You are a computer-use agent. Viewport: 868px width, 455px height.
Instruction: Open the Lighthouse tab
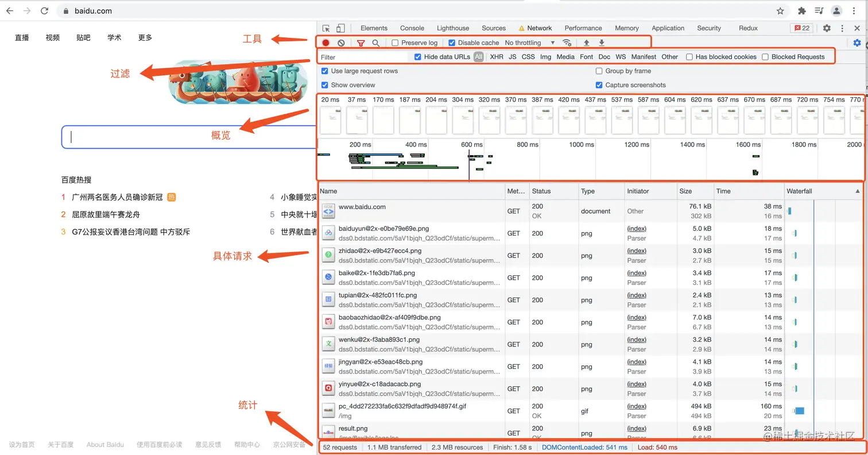(x=453, y=28)
